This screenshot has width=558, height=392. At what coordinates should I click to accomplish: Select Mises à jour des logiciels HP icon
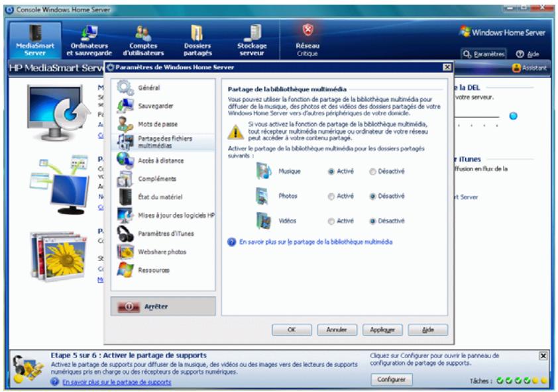[125, 215]
